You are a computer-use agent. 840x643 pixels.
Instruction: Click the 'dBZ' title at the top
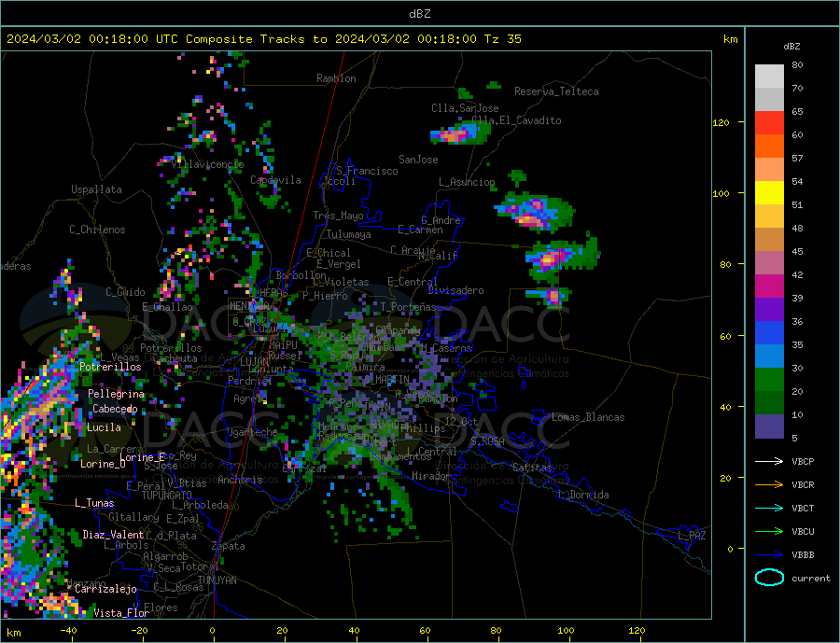click(419, 14)
